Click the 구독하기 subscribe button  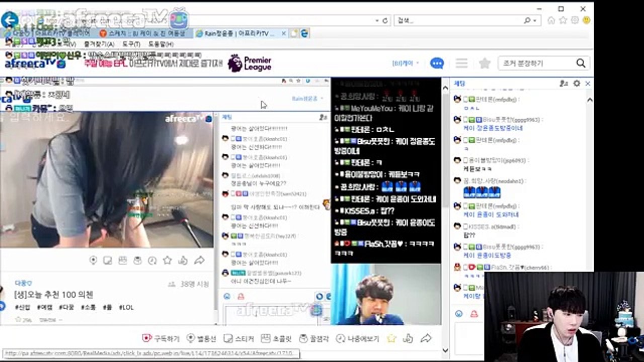coord(161,338)
